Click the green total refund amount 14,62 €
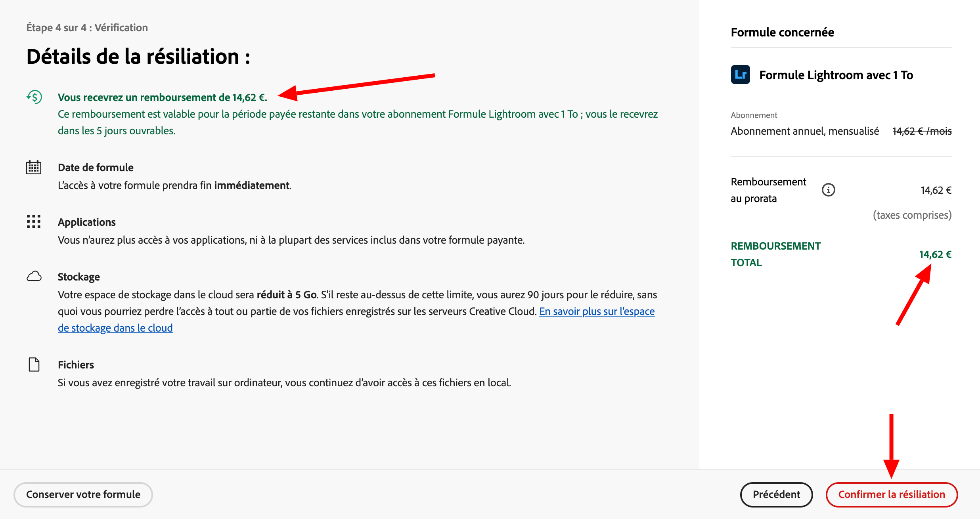Viewport: 980px width, 519px height. pos(936,254)
